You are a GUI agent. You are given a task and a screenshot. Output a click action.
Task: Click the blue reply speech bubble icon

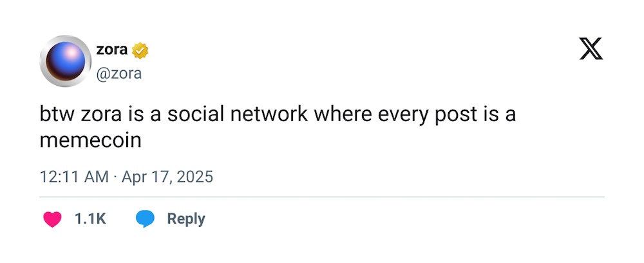(x=145, y=219)
